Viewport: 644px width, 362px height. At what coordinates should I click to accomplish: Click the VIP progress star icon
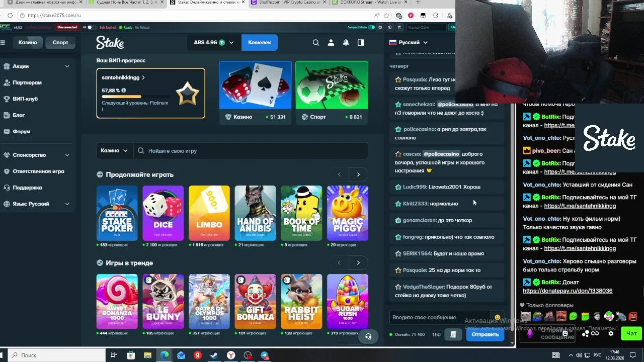pos(187,94)
